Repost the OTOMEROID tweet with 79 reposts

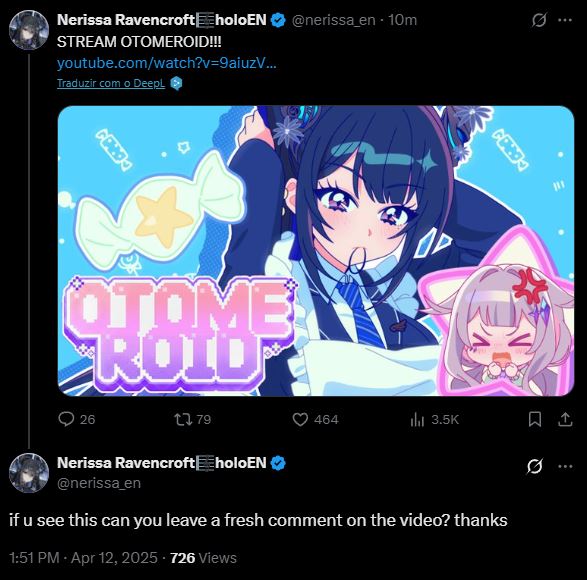(x=183, y=419)
